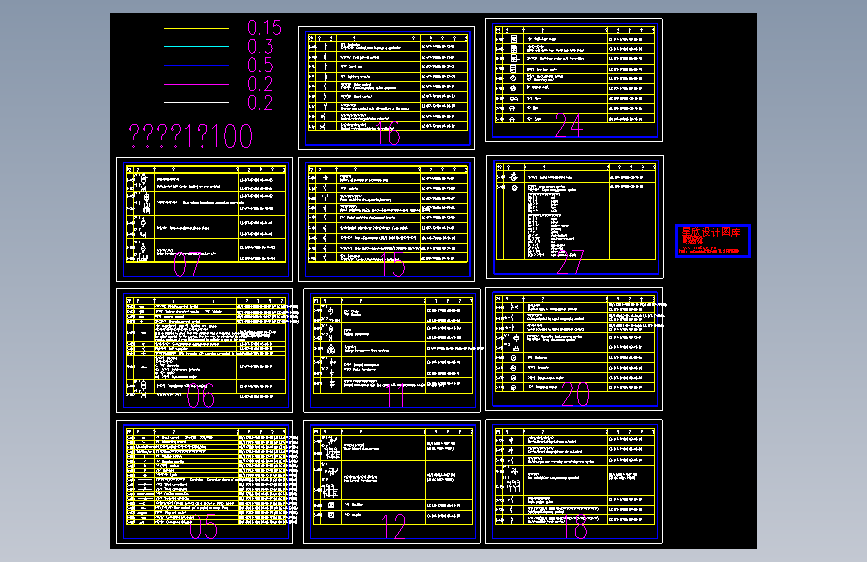Click the red Chinese title block stamp
The image size is (867, 562).
pyautogui.click(x=713, y=241)
